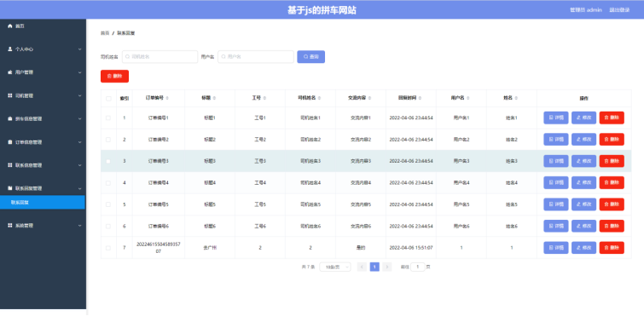Click the 系统管理 grid icon
The height and width of the screenshot is (316, 644).
pos(10,226)
